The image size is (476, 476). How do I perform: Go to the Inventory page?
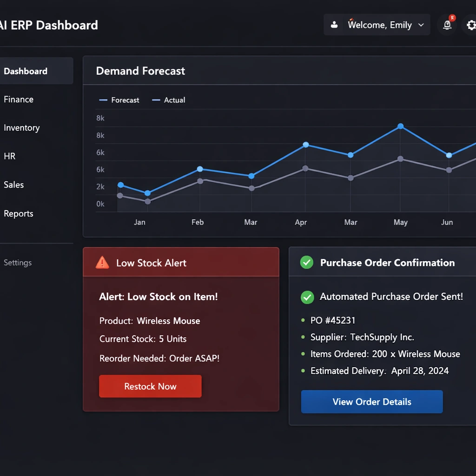tap(21, 128)
